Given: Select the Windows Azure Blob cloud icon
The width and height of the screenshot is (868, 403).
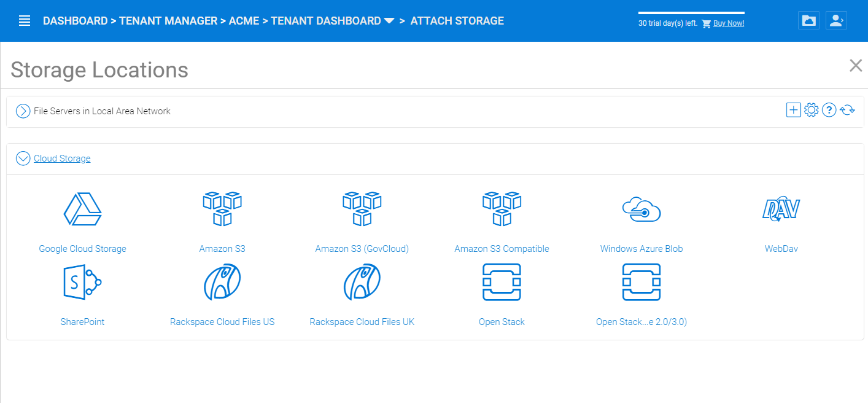Looking at the screenshot, I should 641,209.
